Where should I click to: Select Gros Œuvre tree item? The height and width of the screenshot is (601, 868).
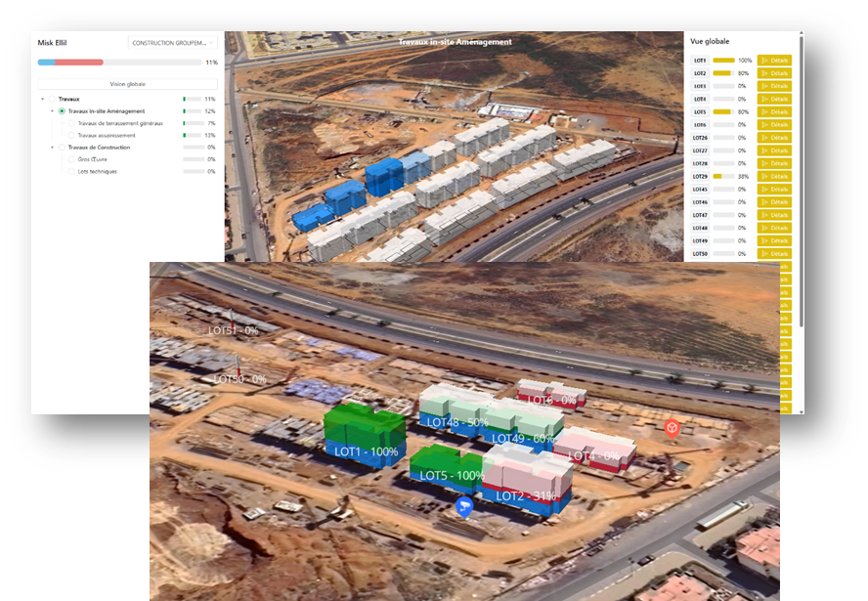(94, 159)
